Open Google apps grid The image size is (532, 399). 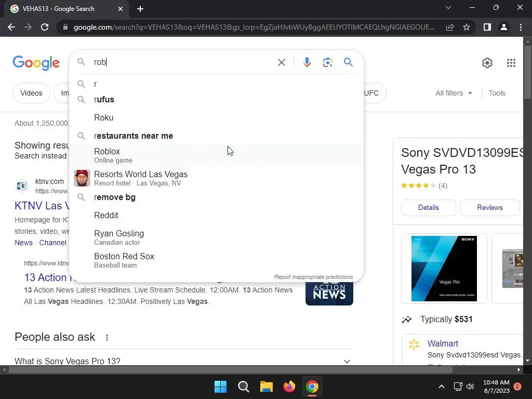(511, 63)
